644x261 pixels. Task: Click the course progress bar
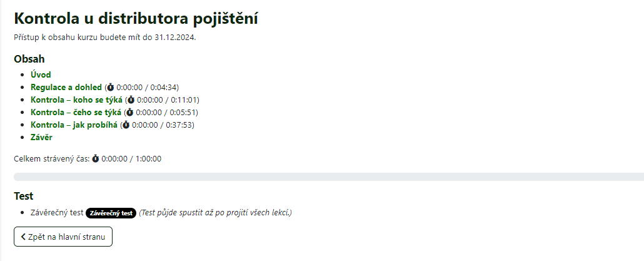click(x=328, y=177)
